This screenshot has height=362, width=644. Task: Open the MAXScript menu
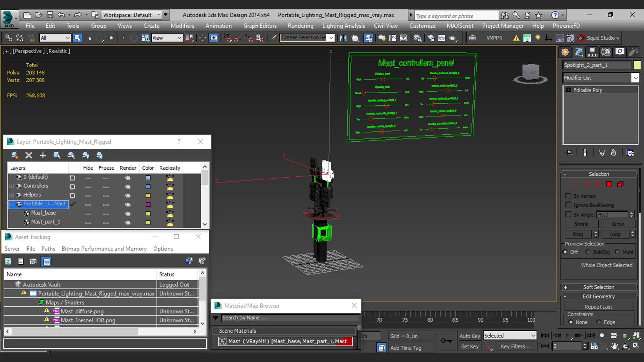click(x=460, y=26)
